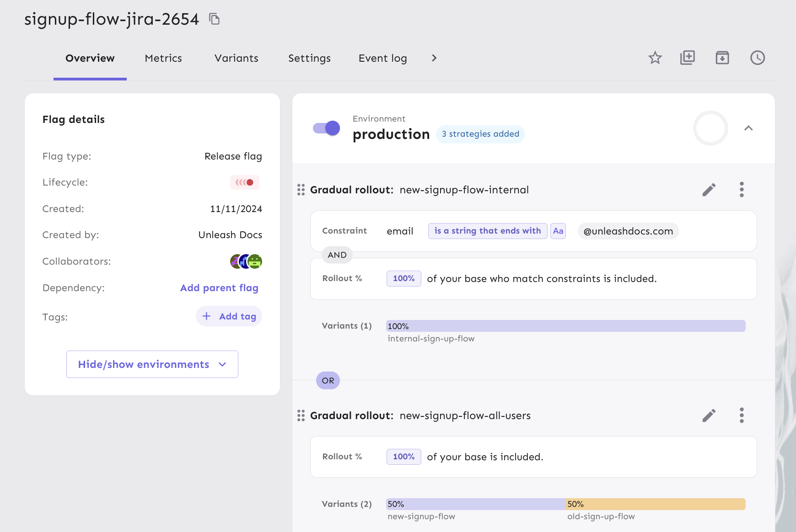The image size is (796, 532).
Task: Copy the flag name signup-flow-jira-2654
Action: click(214, 19)
